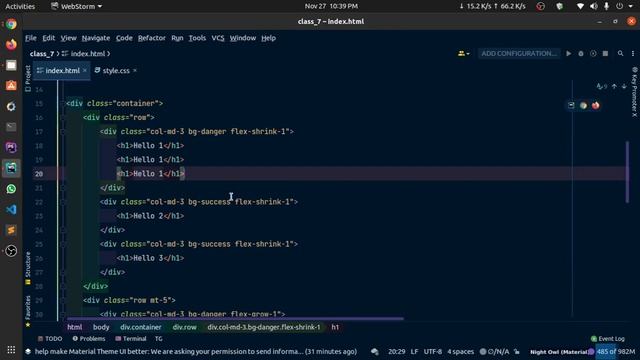Open the Tools menu
Viewport: 640px width, 360px height.
coord(197,38)
